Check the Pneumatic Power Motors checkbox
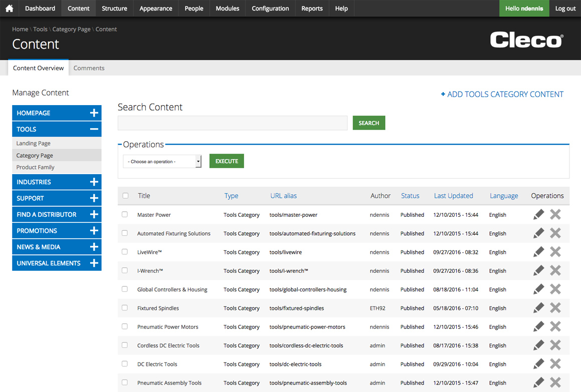The height and width of the screenshot is (392, 581). pos(125,326)
